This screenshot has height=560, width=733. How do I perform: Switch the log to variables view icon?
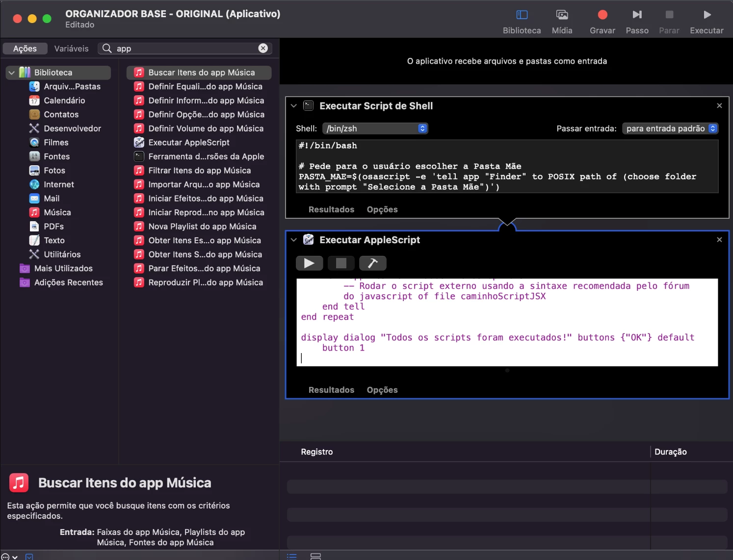315,556
